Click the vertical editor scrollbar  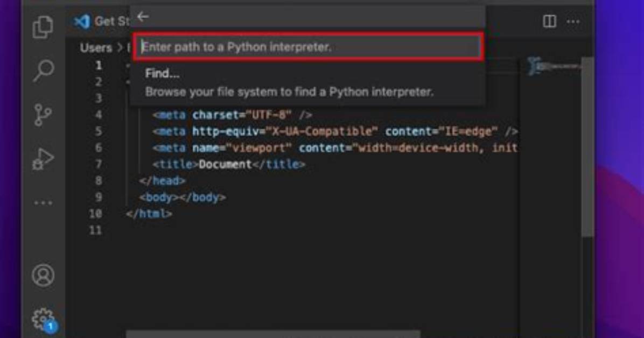587,146
